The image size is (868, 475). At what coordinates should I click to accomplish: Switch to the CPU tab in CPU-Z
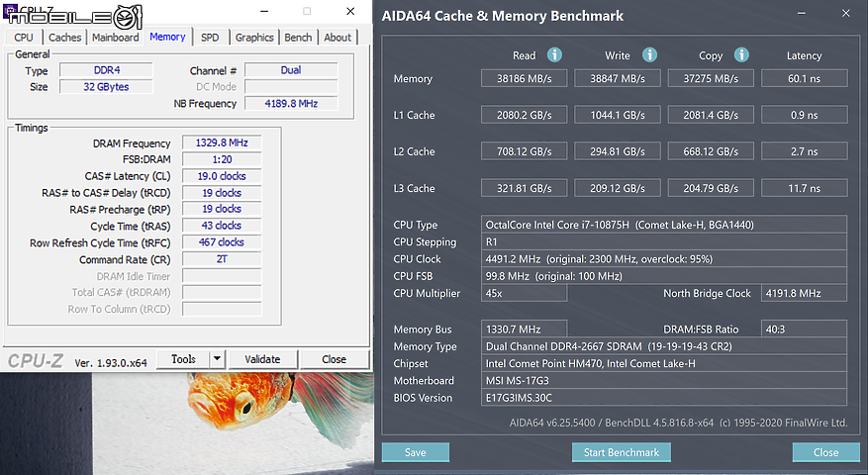(x=23, y=38)
